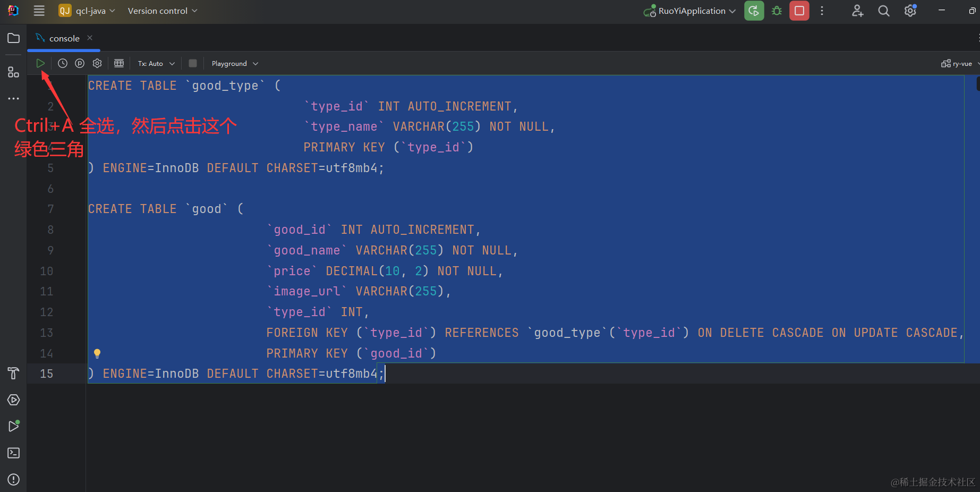This screenshot has height=492, width=980.
Task: Close the console tab
Action: 90,38
